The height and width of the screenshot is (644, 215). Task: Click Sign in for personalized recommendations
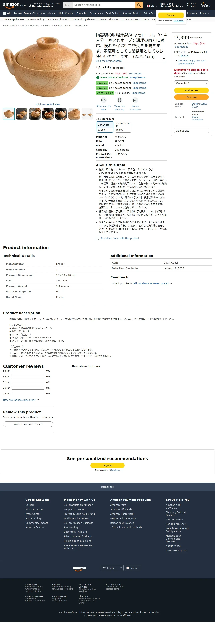click(x=107, y=465)
